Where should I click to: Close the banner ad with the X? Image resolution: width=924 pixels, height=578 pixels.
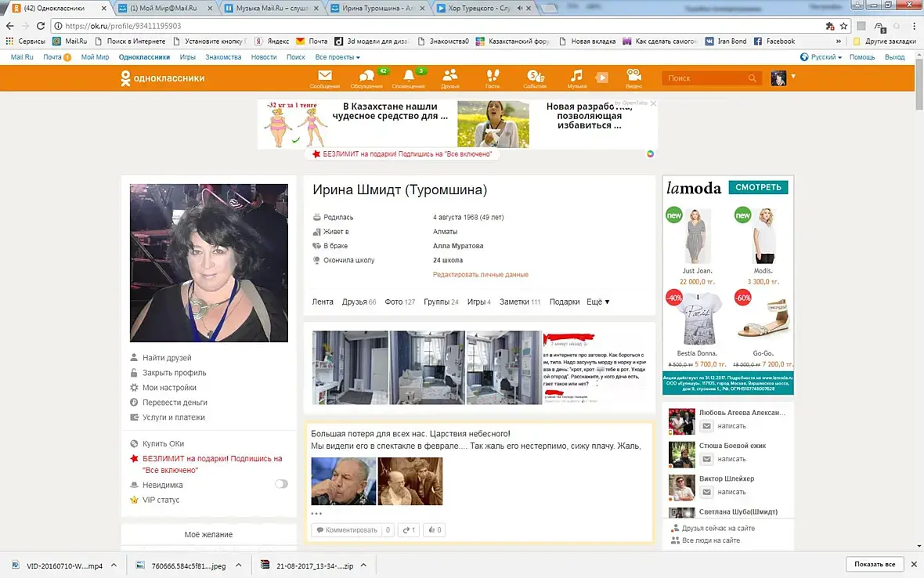[653, 103]
